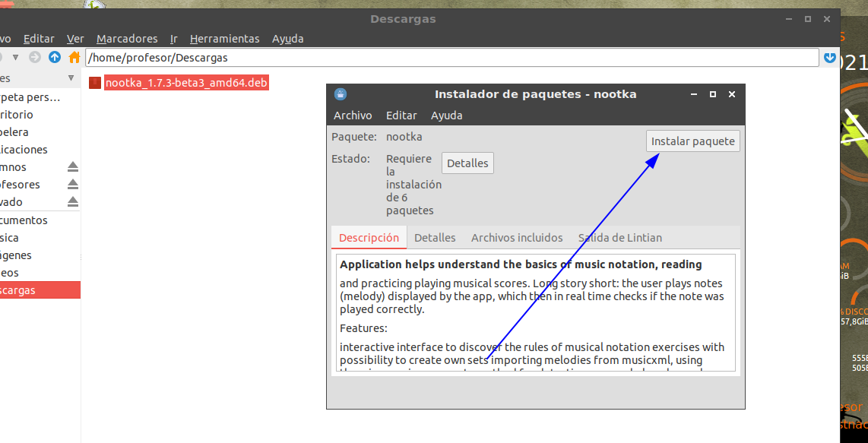Open the Ir menu
Image resolution: width=868 pixels, height=443 pixels.
point(174,39)
